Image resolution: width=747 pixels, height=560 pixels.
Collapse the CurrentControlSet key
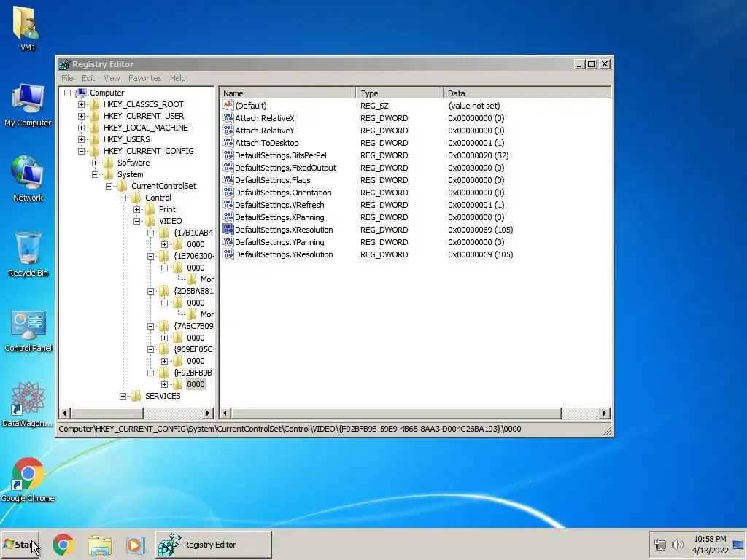(x=109, y=186)
